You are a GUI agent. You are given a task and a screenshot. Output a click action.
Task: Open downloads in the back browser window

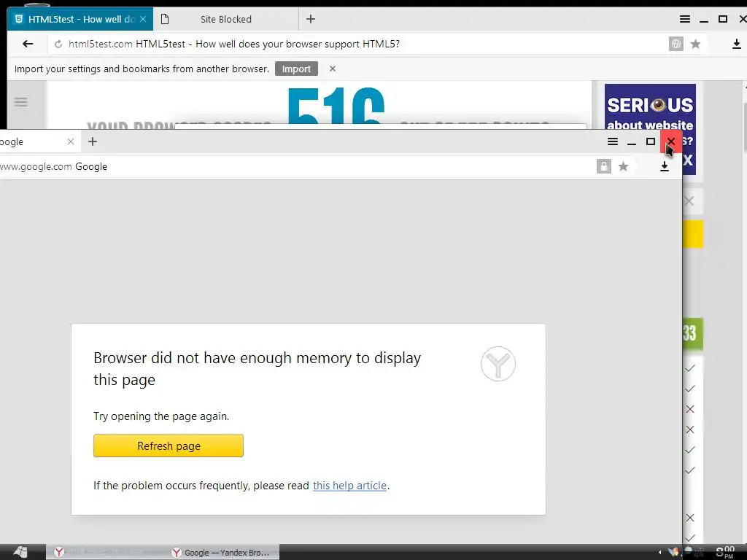[737, 44]
